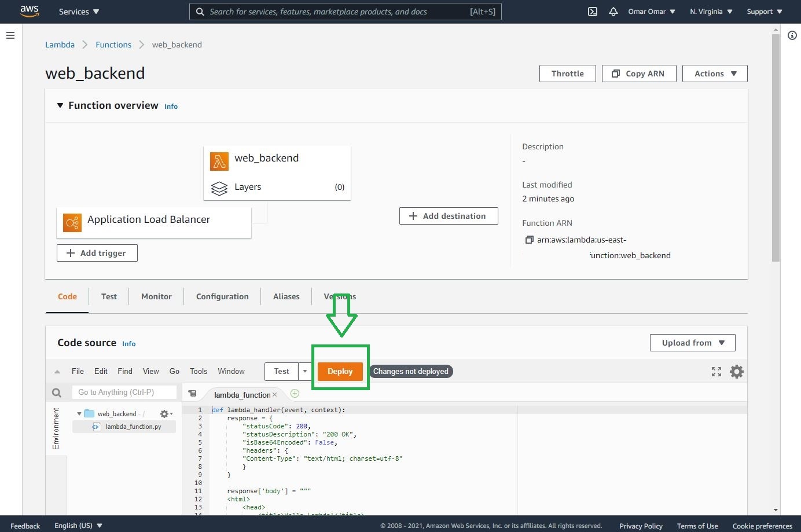
Task: Close the lambda_function editor tab
Action: pos(275,395)
